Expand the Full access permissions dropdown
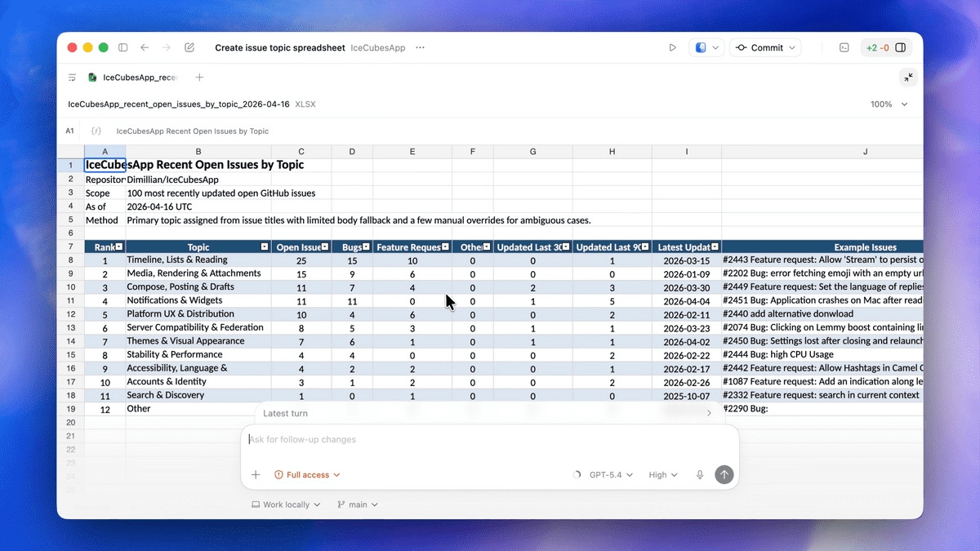 click(307, 475)
